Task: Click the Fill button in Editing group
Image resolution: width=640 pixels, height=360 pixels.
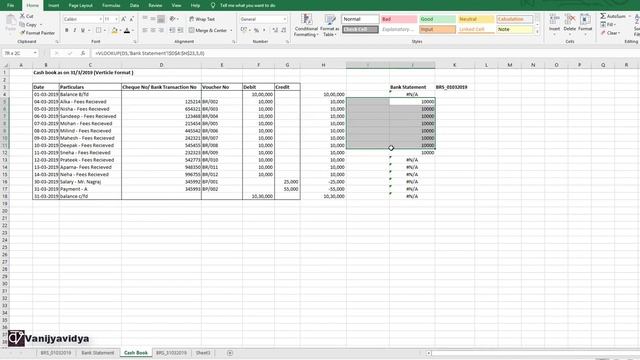Action: point(608,24)
